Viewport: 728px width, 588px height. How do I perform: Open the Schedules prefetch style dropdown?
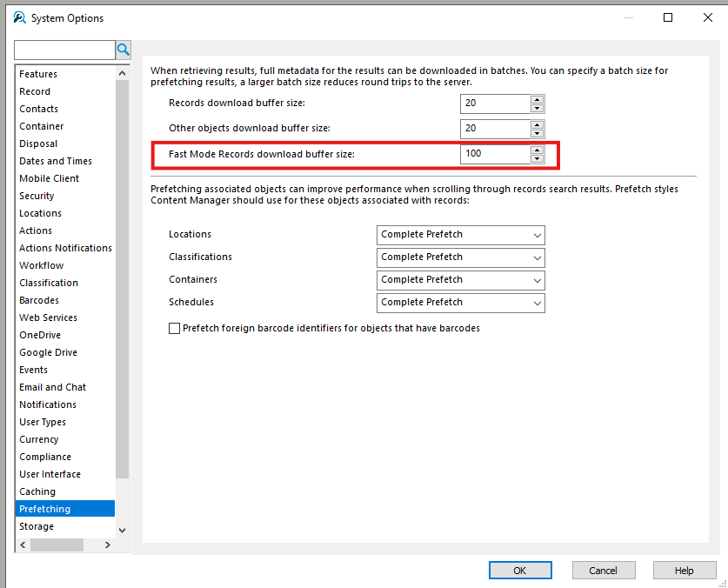tap(461, 303)
